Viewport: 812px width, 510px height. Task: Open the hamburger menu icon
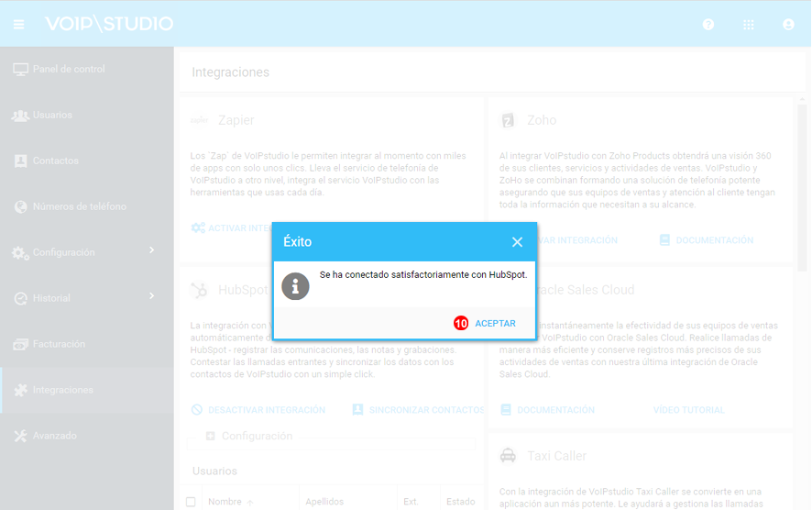click(18, 25)
